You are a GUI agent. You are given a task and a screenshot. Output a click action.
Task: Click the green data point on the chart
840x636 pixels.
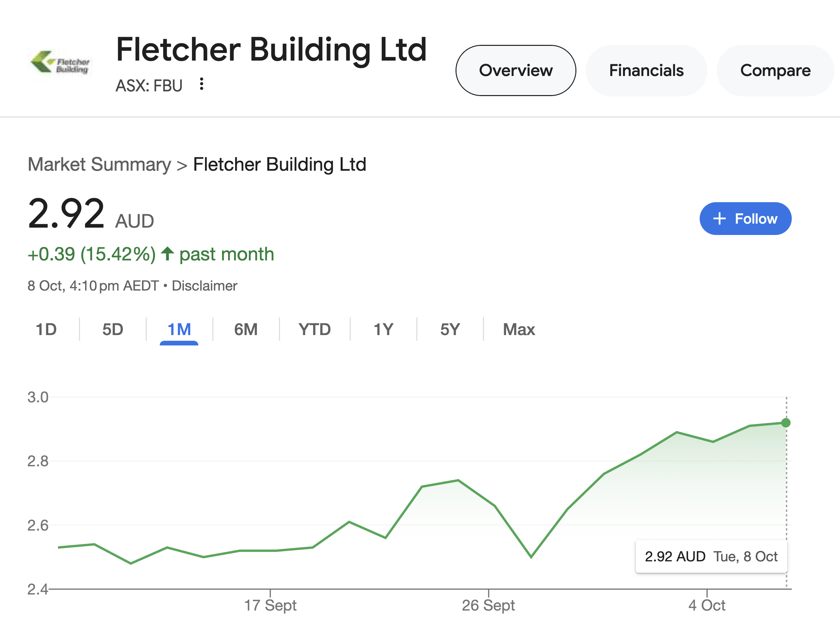pyautogui.click(x=786, y=423)
